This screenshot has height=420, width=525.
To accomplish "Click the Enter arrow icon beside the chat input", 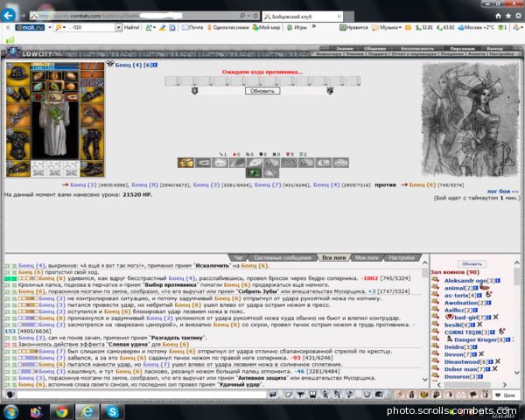I will (273, 395).
